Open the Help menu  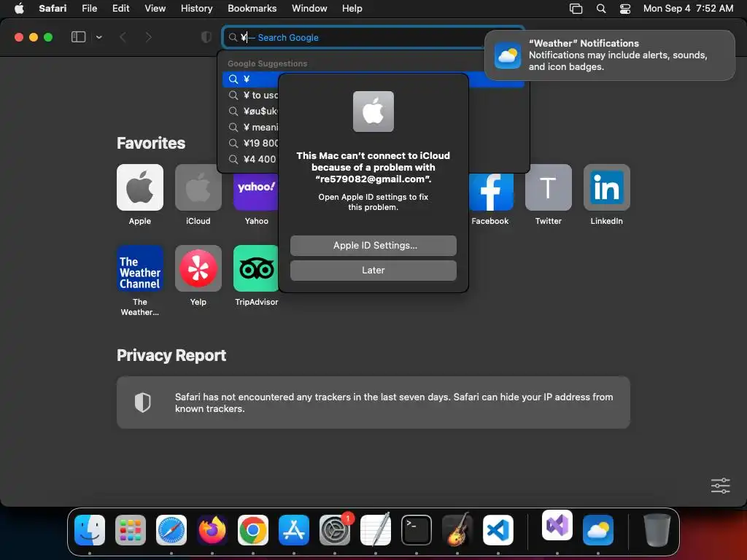352,9
